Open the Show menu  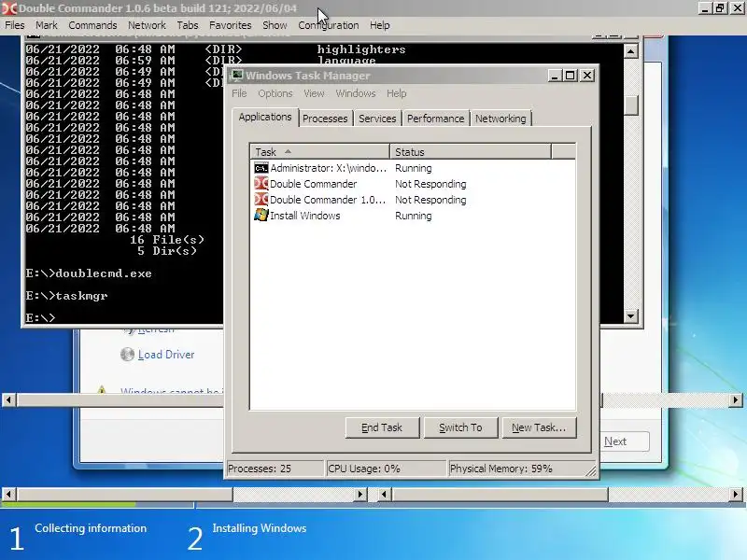click(275, 25)
